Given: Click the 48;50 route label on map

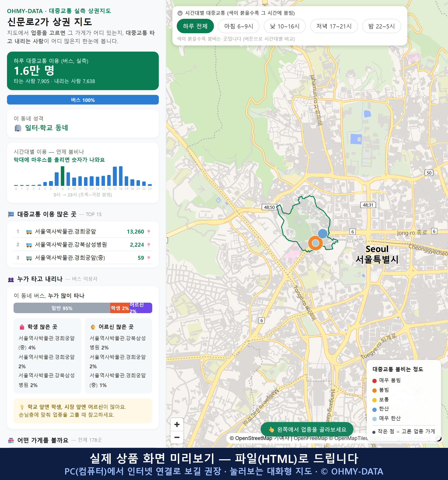Looking at the screenshot, I should pos(269,207).
